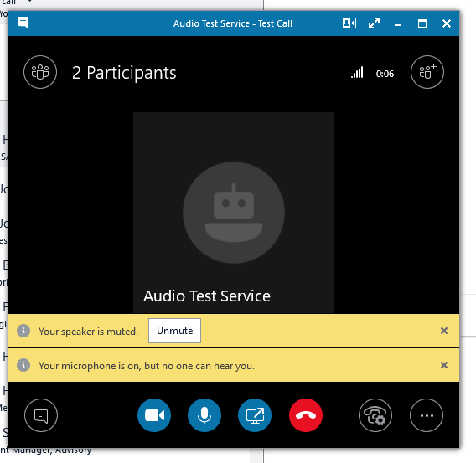Open the IM conversation icon in title bar
Image resolution: width=476 pixels, height=463 pixels.
coord(23,23)
